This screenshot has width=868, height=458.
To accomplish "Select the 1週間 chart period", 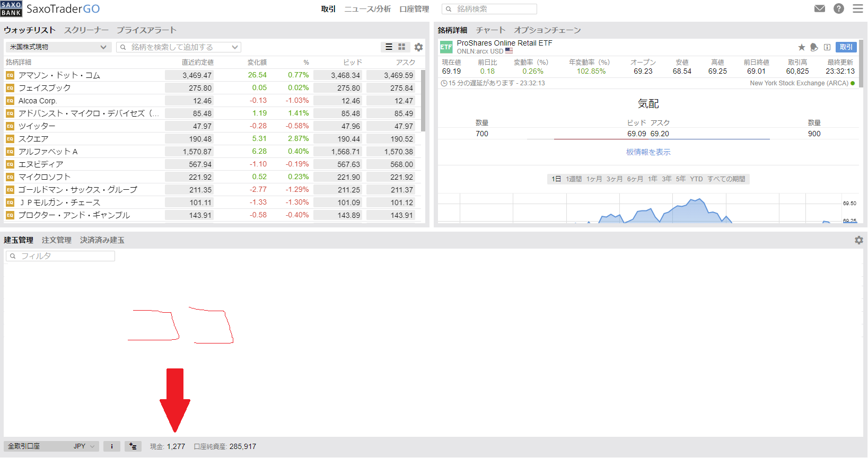I will click(x=574, y=179).
